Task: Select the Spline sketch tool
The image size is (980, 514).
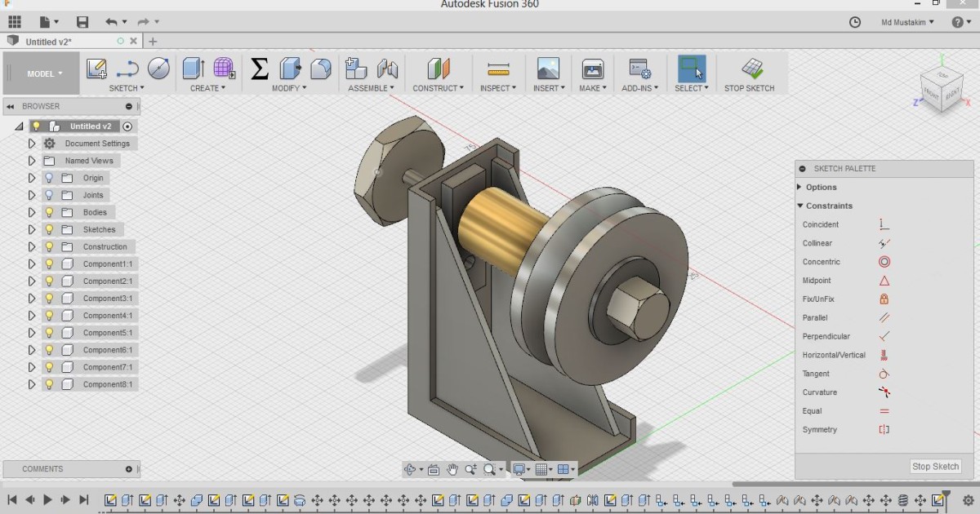Action: [x=127, y=69]
